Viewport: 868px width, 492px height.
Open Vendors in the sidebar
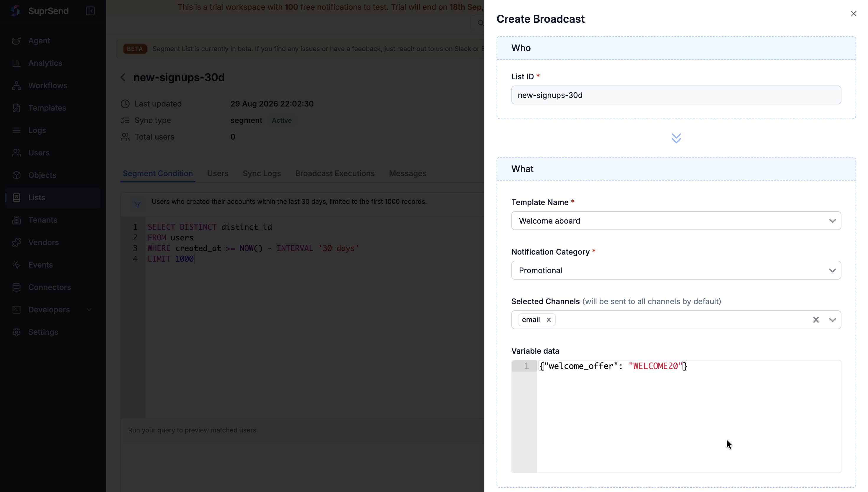coord(53,242)
